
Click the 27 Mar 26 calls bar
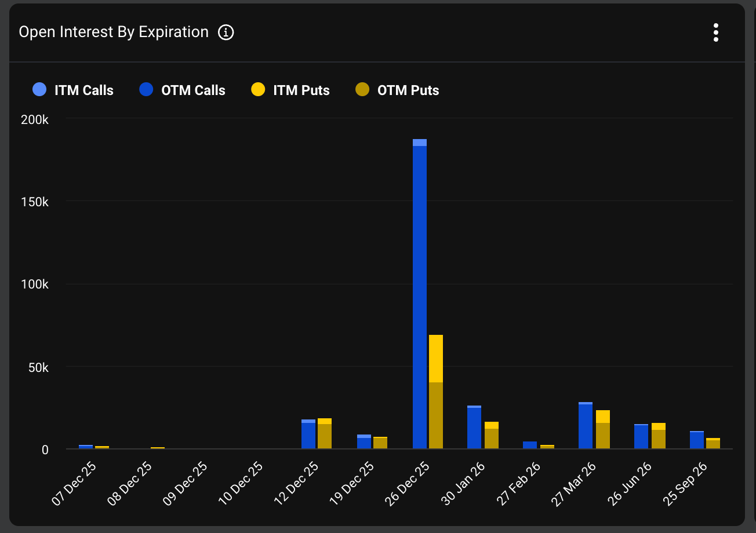pos(586,426)
